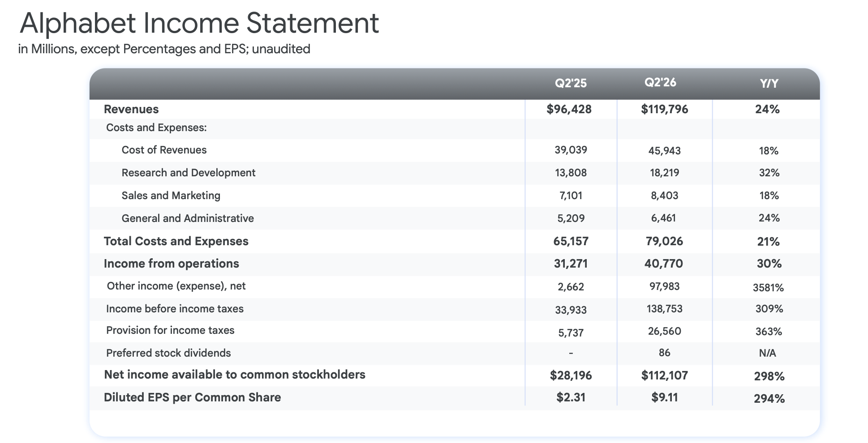
Task: Click the $9.11 diluted EPS value
Action: point(664,397)
